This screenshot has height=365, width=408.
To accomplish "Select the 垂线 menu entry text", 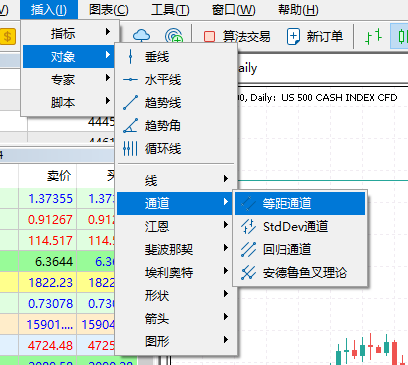I will [157, 57].
